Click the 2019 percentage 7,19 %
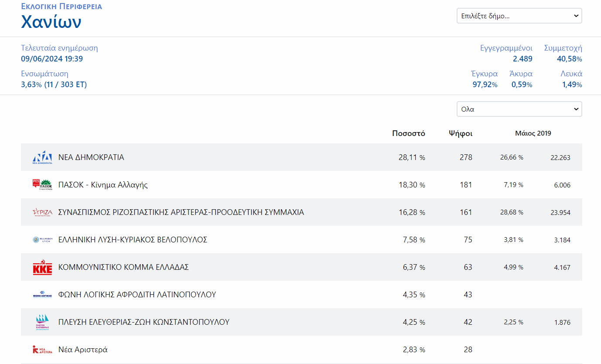Image resolution: width=601 pixels, height=364 pixels. point(513,185)
